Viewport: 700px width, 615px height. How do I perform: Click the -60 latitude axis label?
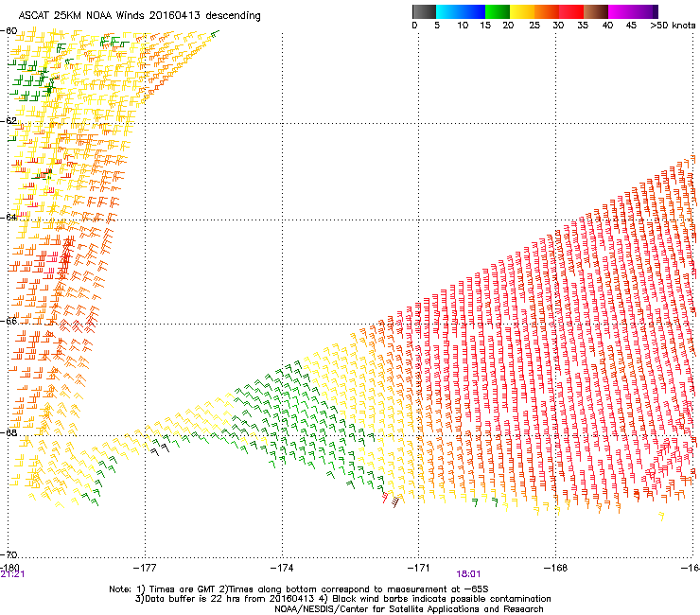9,31
